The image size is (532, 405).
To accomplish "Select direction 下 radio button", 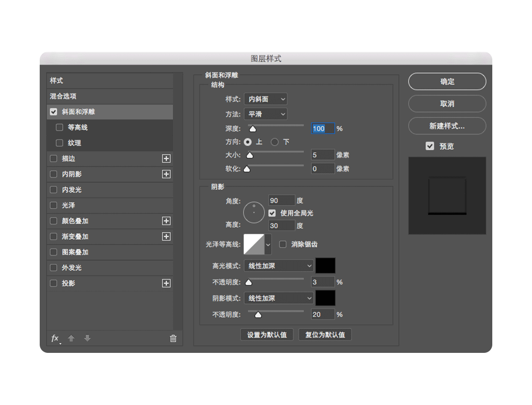I will pyautogui.click(x=274, y=142).
